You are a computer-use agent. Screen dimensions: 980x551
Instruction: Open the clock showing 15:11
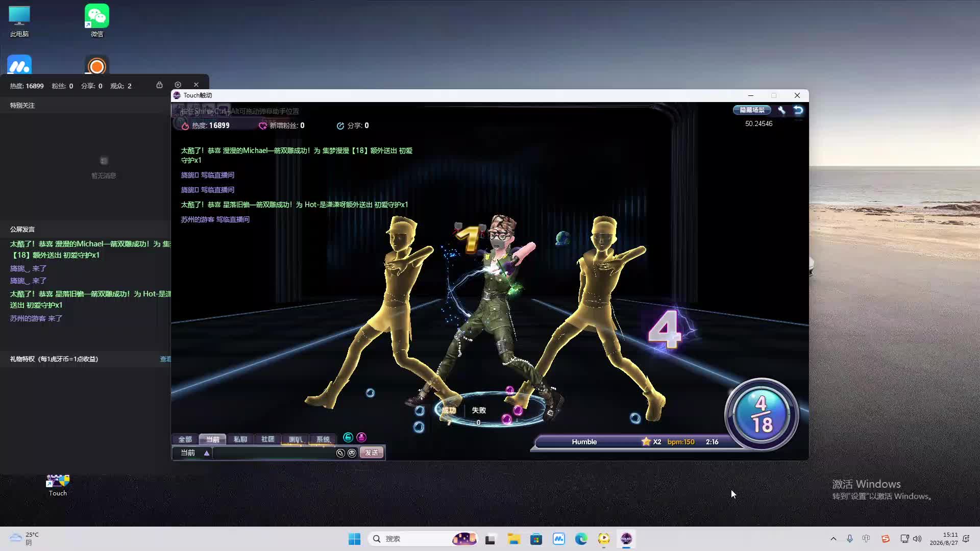(x=944, y=539)
